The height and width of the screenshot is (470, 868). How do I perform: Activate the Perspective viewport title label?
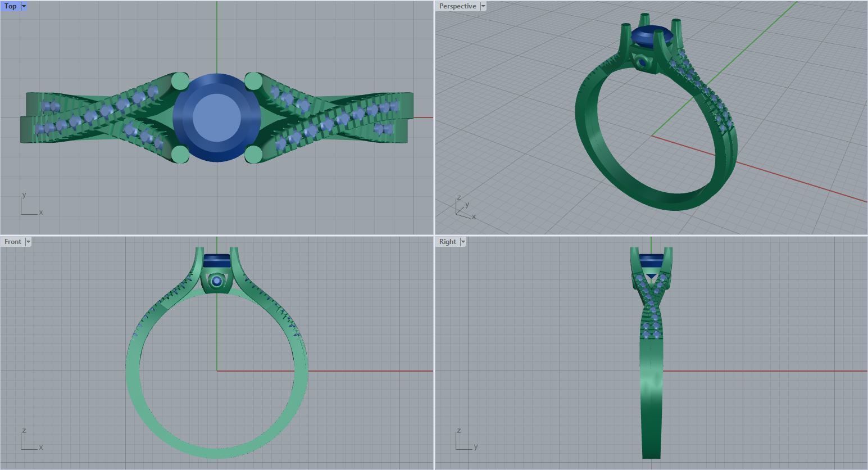tap(457, 6)
